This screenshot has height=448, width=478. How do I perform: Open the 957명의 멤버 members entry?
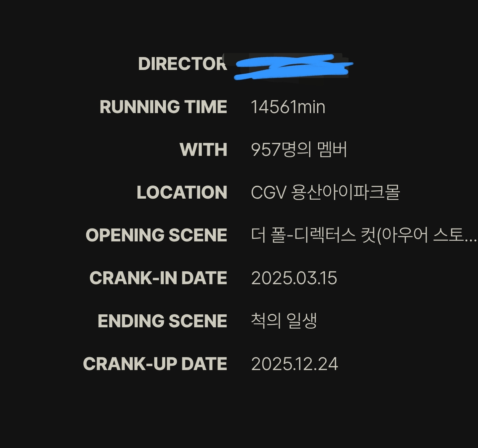click(x=299, y=150)
